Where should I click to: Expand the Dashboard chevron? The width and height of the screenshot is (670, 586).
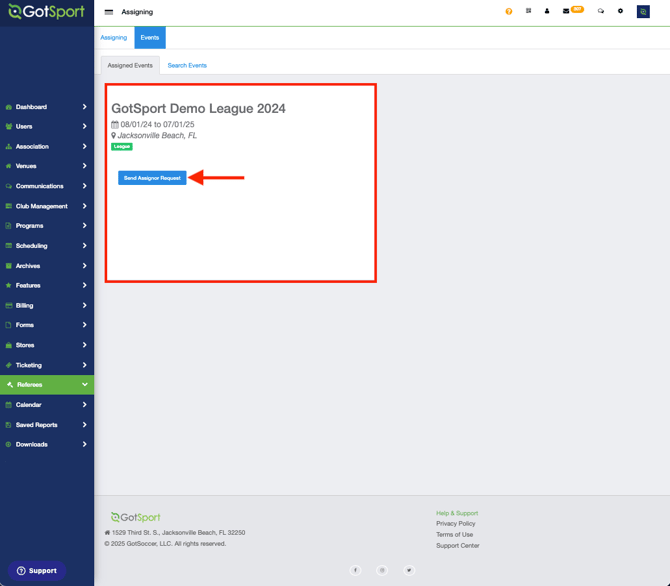click(x=85, y=107)
